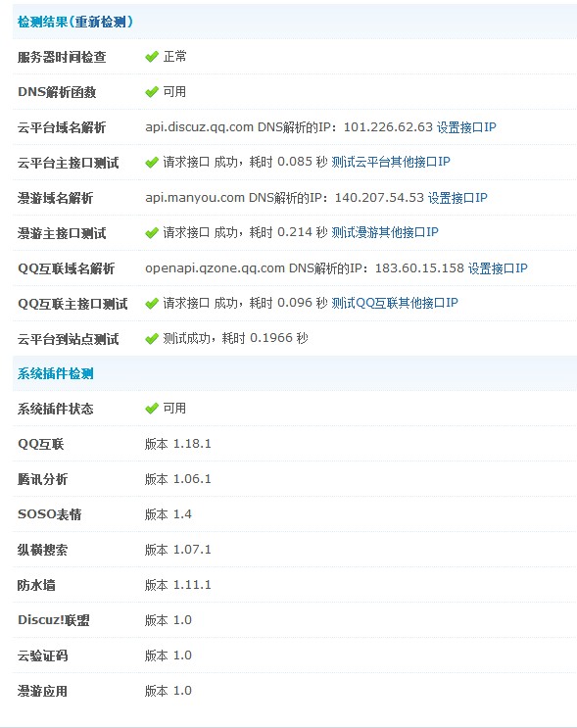Screen dimensions: 577x728
Task: Click the 系统插件检测 section heading
Action: (55, 373)
